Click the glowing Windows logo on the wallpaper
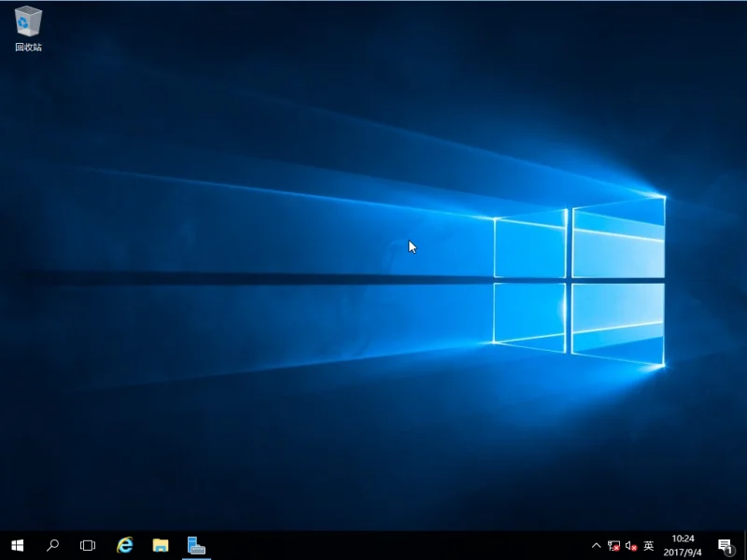This screenshot has height=560, width=747. [x=579, y=281]
